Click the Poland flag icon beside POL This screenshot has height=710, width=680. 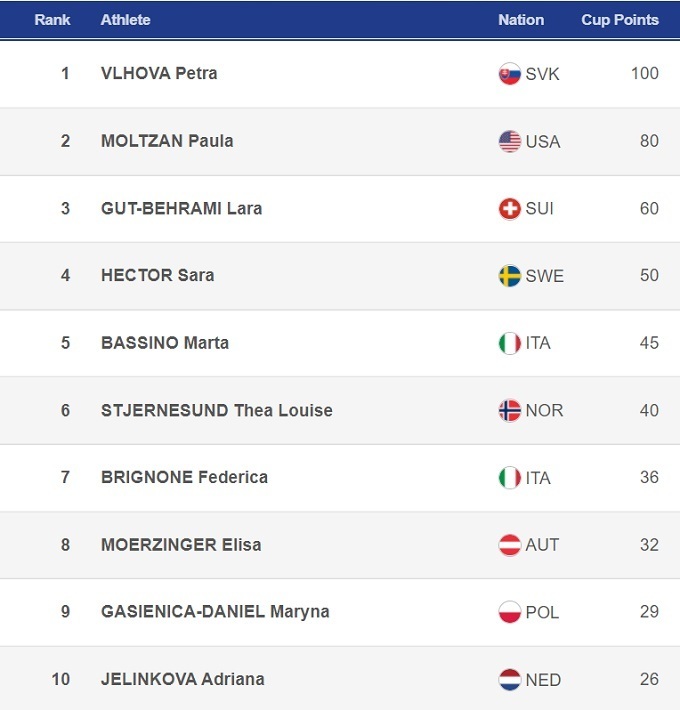(510, 612)
